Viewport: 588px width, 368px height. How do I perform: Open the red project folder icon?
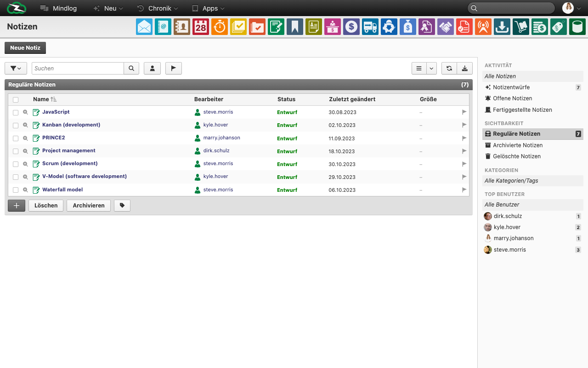[x=257, y=27]
